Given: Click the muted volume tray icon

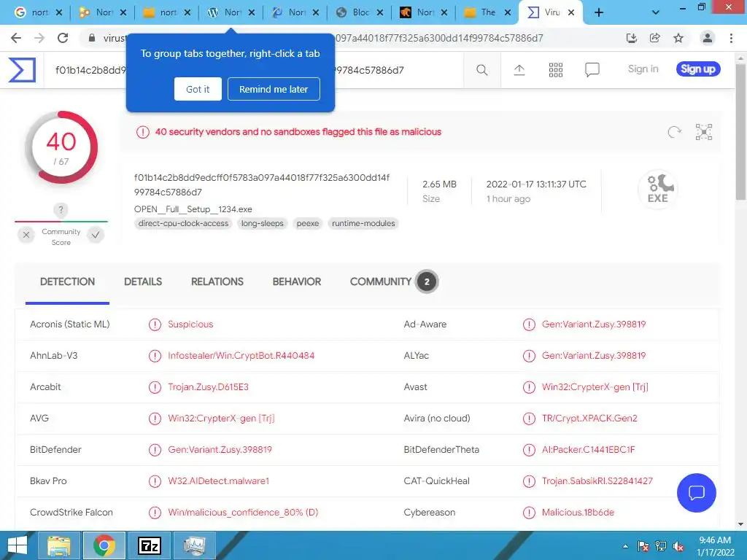Looking at the screenshot, I should pos(679,546).
